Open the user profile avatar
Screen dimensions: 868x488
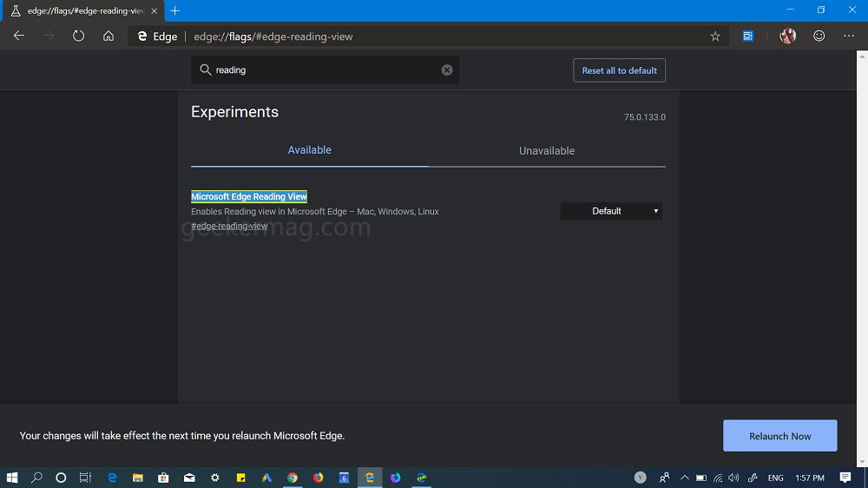point(788,36)
